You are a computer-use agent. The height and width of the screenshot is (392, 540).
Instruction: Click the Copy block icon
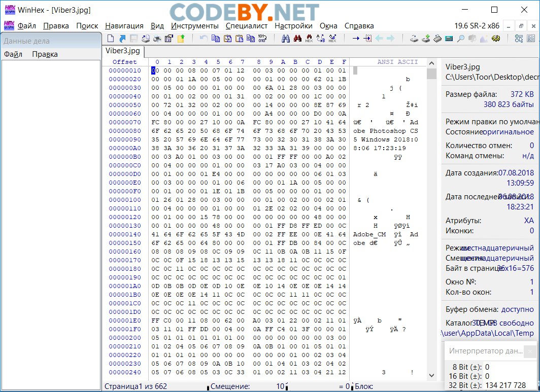pos(216,38)
